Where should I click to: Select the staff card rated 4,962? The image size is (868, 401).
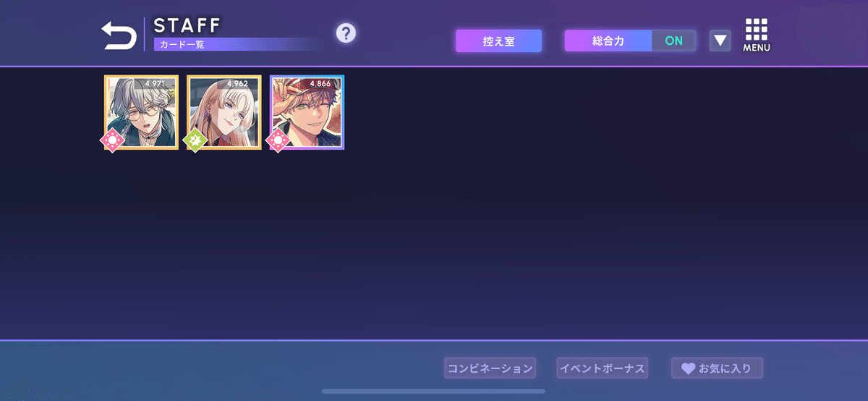[224, 112]
